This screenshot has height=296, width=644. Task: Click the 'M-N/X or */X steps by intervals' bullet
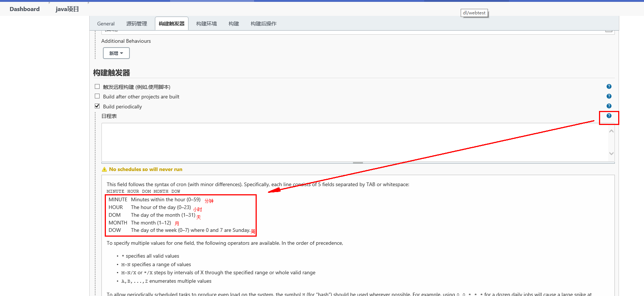(x=218, y=272)
